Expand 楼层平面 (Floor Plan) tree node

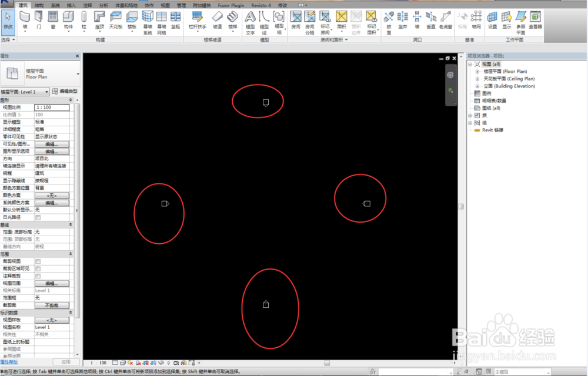click(477, 72)
